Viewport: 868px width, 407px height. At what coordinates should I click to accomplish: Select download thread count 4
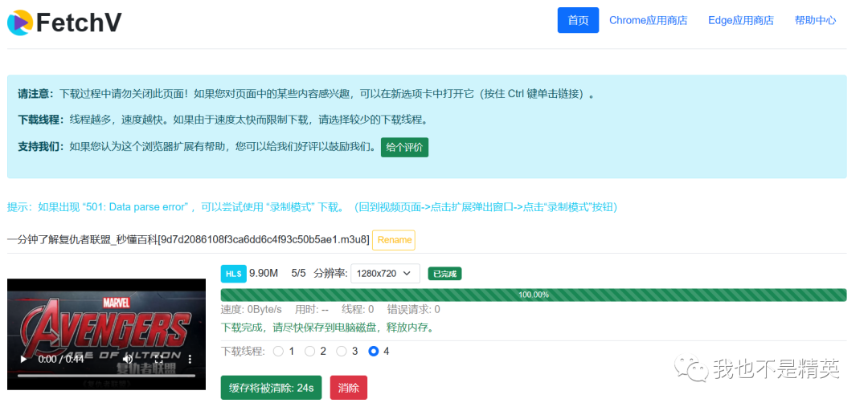point(374,351)
